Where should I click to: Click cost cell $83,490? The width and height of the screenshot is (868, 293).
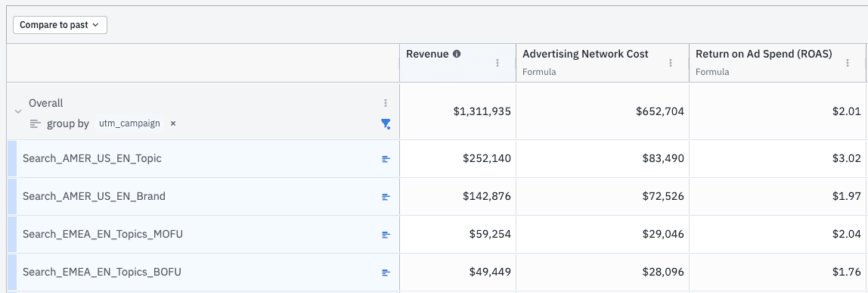663,158
